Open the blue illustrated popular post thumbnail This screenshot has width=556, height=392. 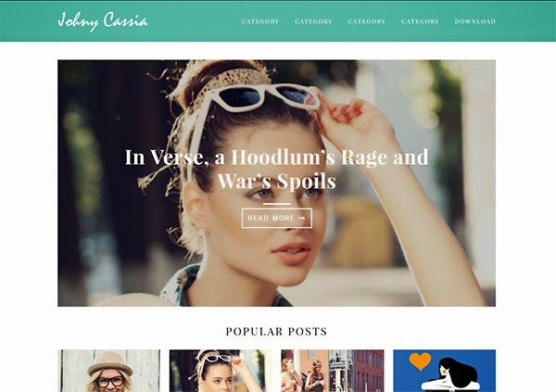(444, 371)
